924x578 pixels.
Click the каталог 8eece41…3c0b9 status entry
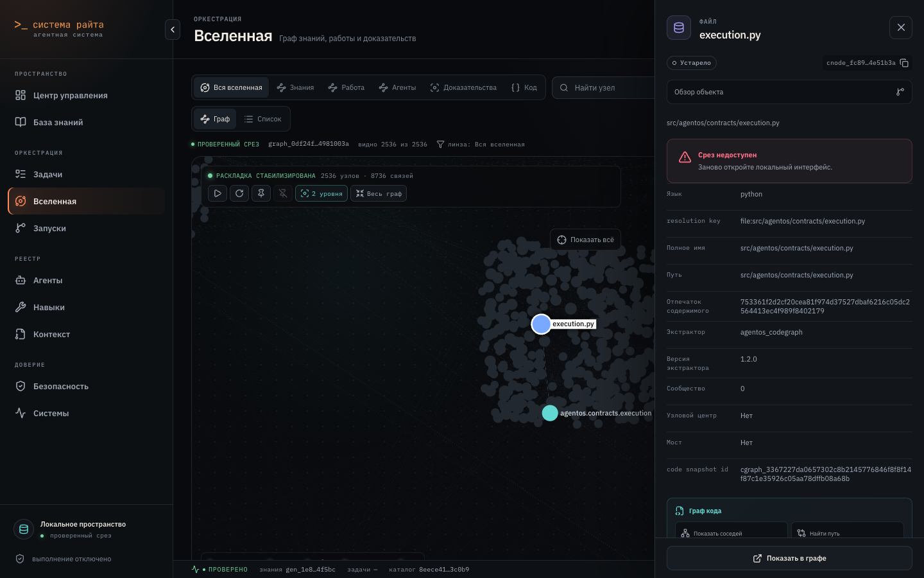pos(429,570)
